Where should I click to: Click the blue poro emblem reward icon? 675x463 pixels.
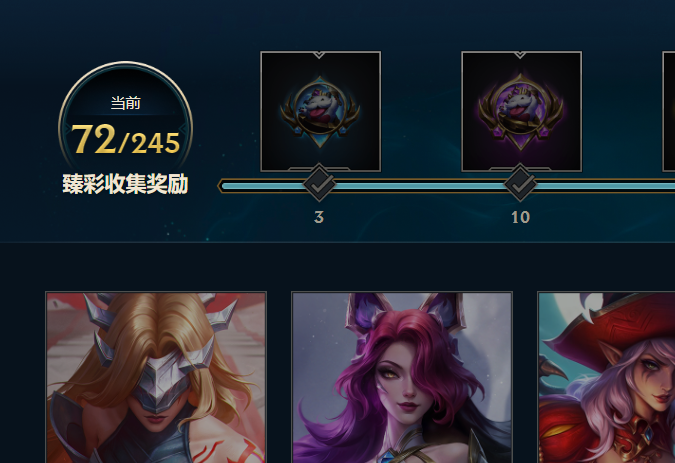click(x=320, y=112)
